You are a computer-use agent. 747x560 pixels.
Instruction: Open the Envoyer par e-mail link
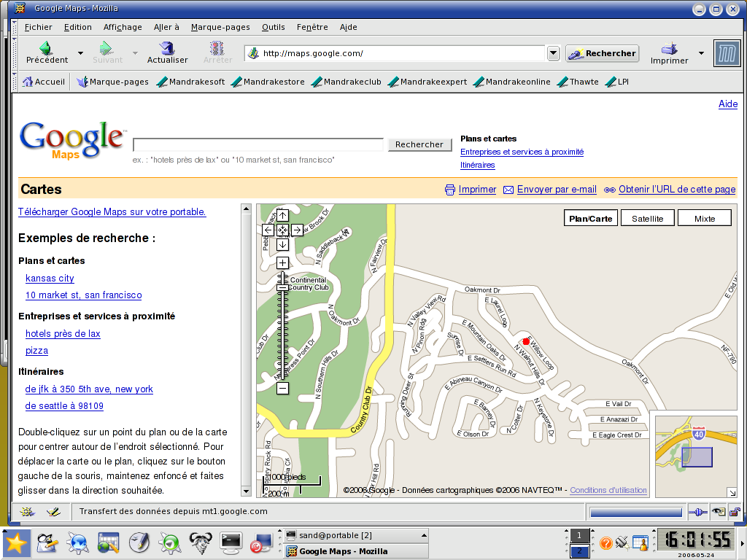point(557,190)
